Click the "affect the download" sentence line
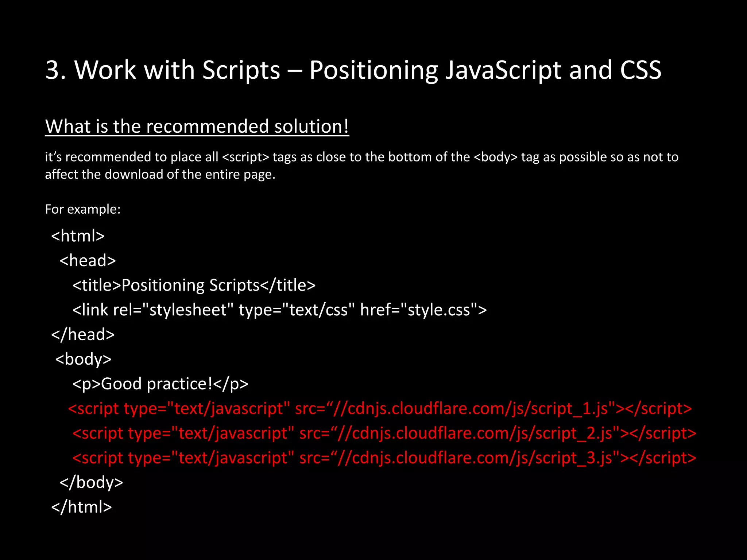The height and width of the screenshot is (560, 747). pyautogui.click(x=160, y=174)
